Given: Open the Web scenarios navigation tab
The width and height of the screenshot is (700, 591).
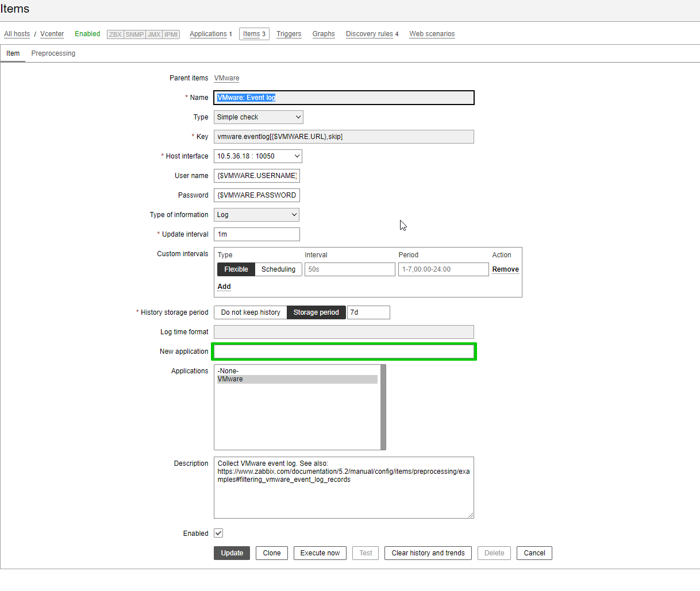Looking at the screenshot, I should (432, 34).
